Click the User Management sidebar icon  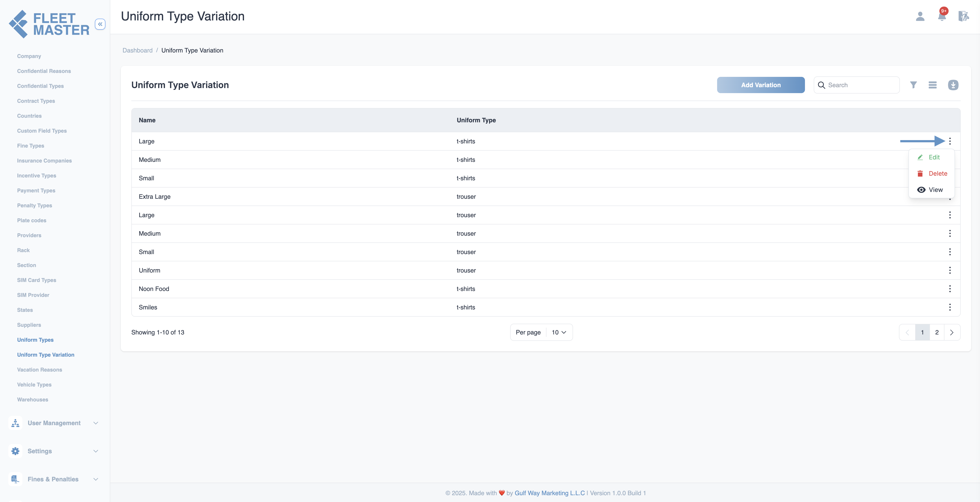coord(15,423)
